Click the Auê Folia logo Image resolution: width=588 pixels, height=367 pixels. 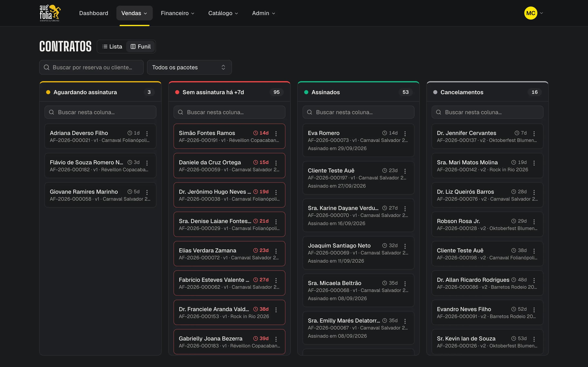click(x=50, y=13)
